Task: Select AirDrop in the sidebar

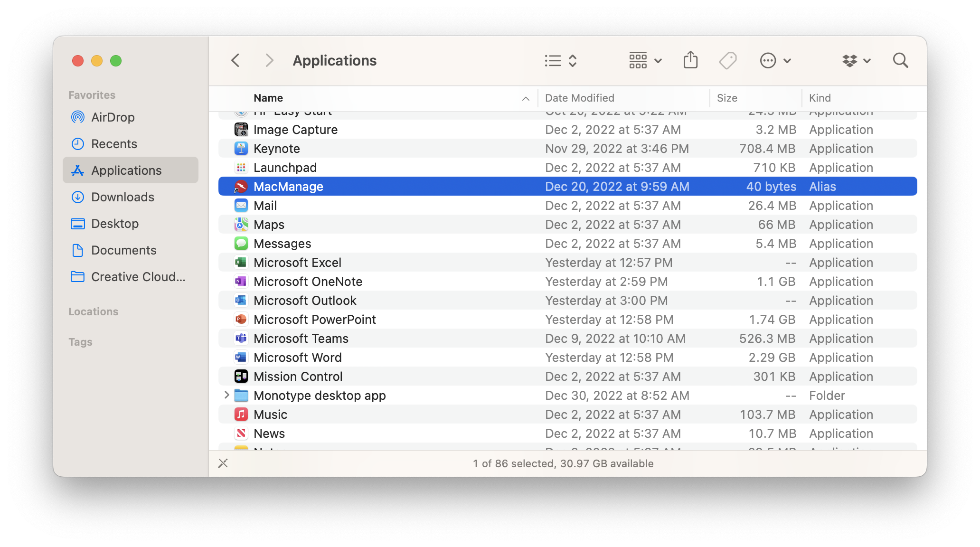Action: tap(113, 117)
